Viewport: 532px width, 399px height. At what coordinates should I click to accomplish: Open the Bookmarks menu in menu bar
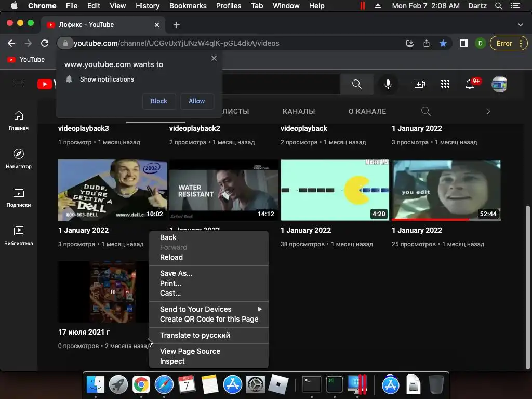pos(188,6)
